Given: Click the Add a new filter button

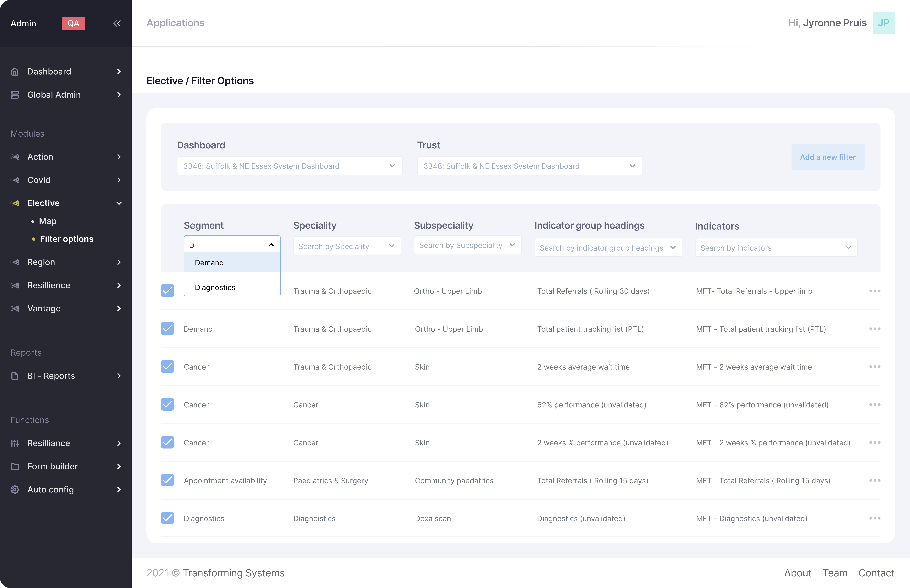Looking at the screenshot, I should coord(827,157).
